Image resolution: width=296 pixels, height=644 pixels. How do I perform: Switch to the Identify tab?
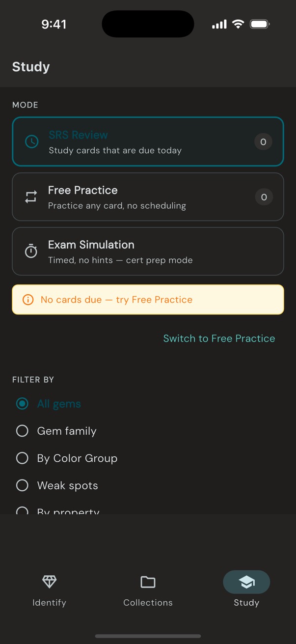[x=49, y=589]
